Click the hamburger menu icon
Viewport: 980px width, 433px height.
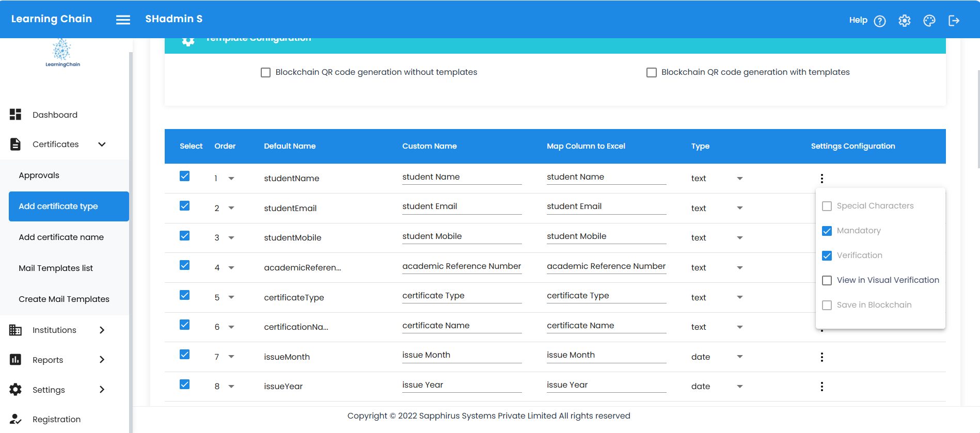(x=123, y=20)
